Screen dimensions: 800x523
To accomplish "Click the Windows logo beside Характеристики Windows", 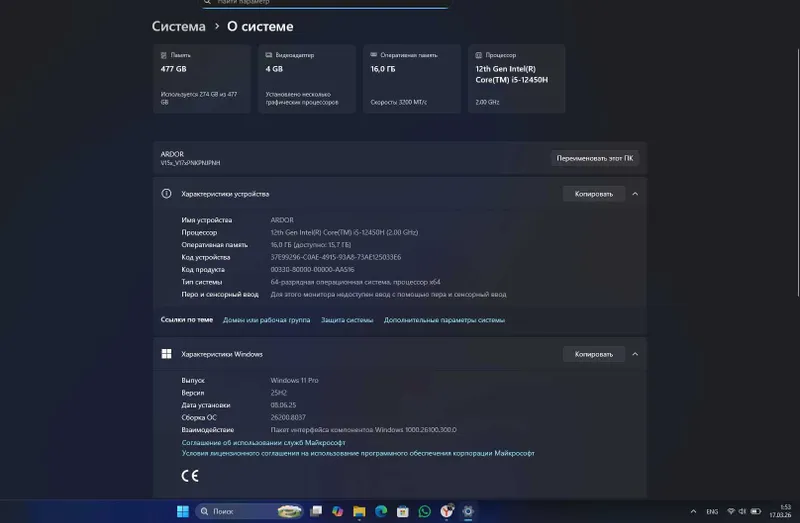I will click(x=166, y=354).
